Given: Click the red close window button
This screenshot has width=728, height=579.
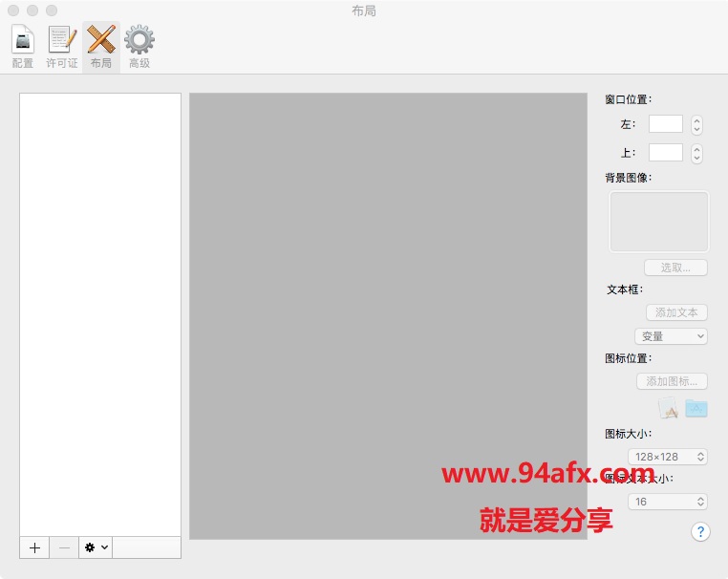Looking at the screenshot, I should [14, 11].
